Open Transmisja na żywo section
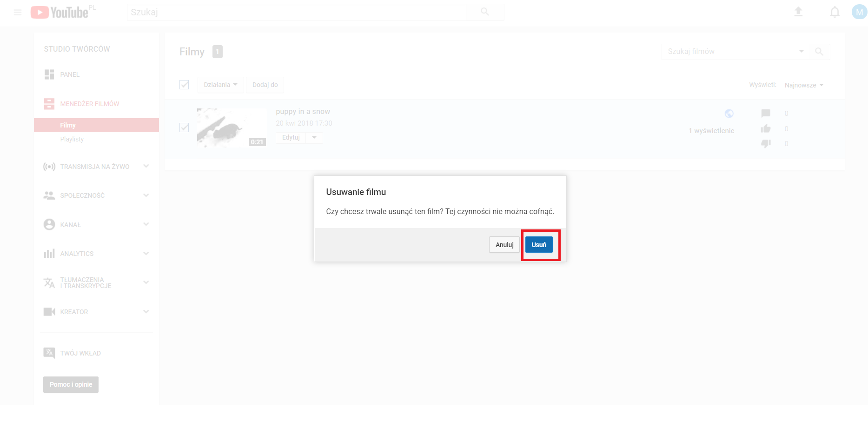 pyautogui.click(x=95, y=167)
